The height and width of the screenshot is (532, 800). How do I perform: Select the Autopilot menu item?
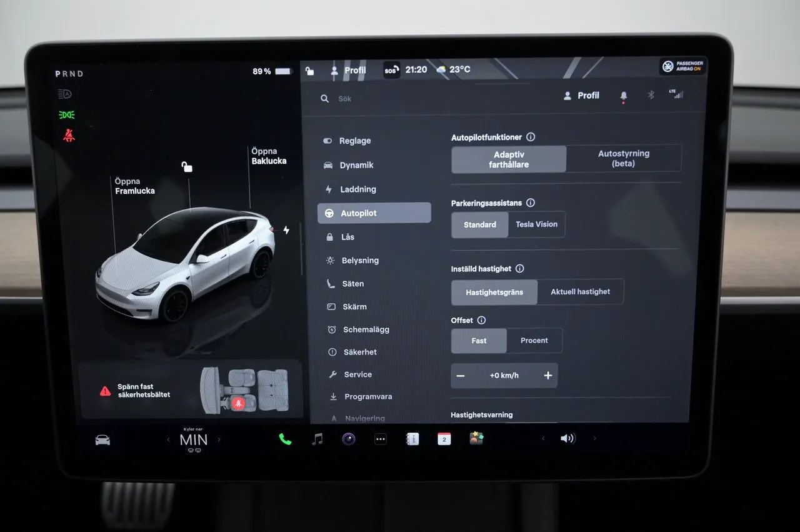[x=374, y=213]
